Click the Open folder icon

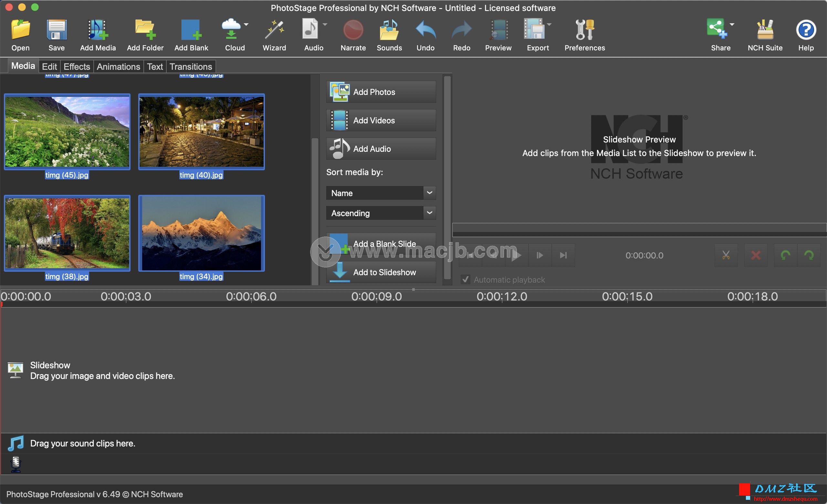(x=20, y=29)
